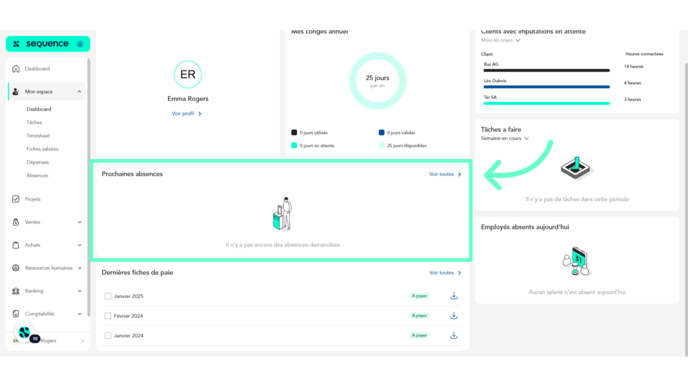688x387 pixels.
Task: Download the Janvier 2025 payslip
Action: (454, 296)
